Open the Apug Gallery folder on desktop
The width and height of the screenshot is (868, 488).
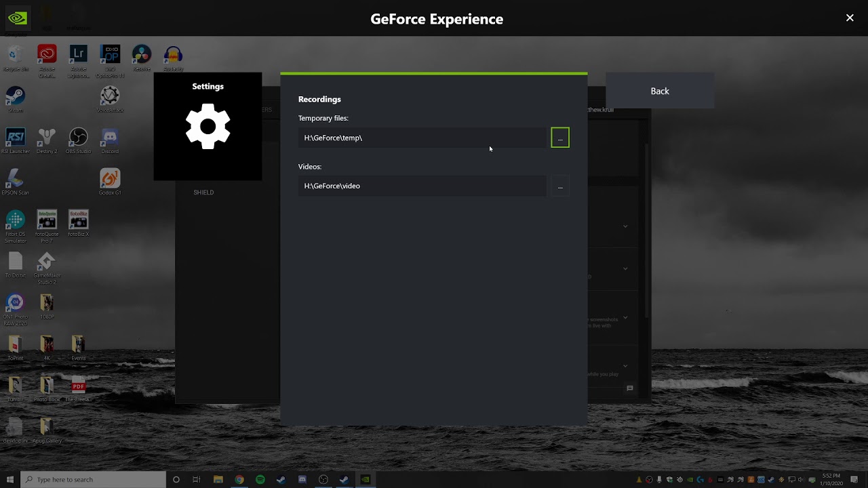[47, 430]
